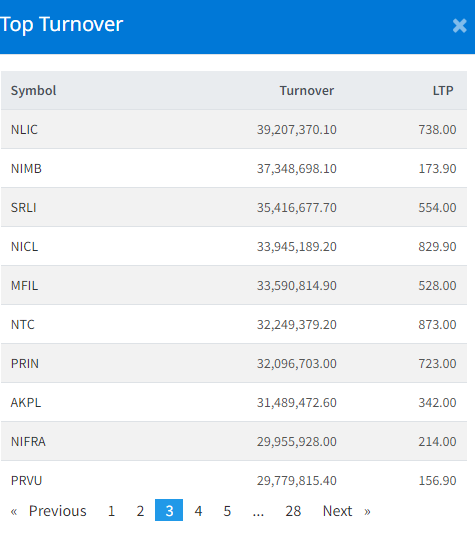
Task: Open page 4 of the results
Action: [198, 511]
